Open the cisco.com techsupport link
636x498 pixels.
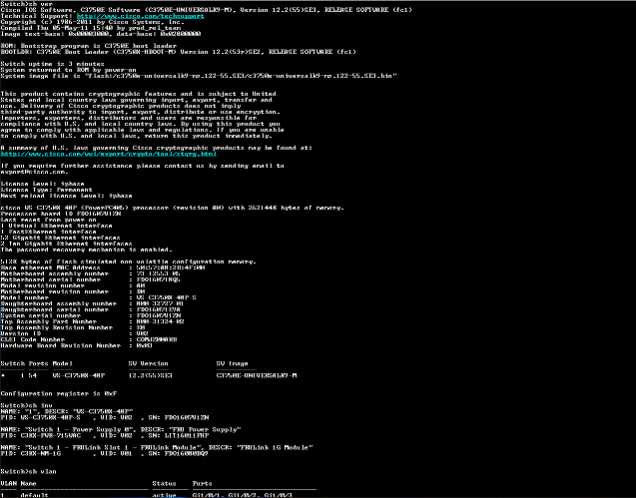tap(140, 16)
